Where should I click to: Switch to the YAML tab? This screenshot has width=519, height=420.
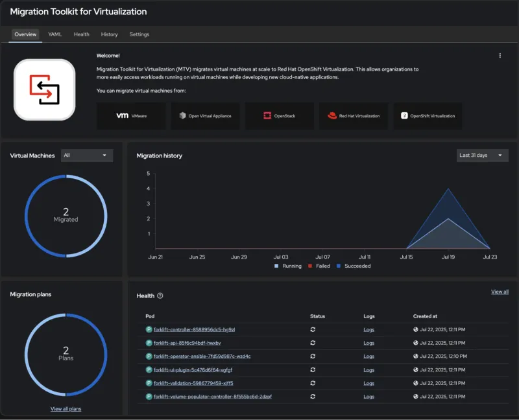(x=54, y=34)
